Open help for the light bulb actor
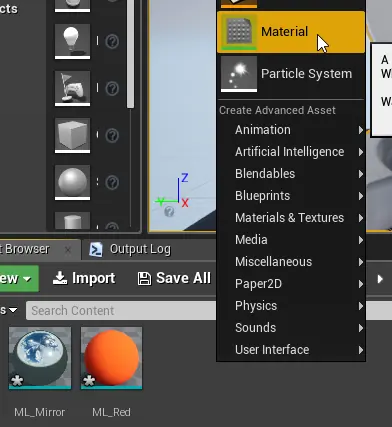 point(112,42)
